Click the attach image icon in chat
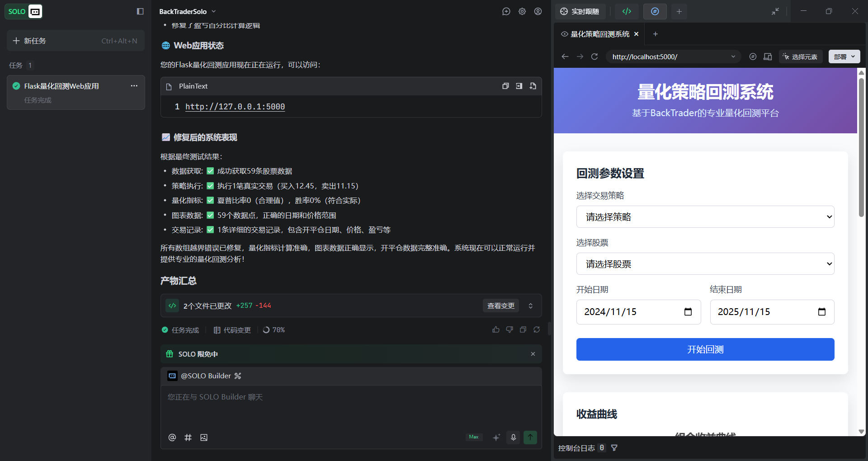Screen dimensions: 868x461 pos(204,437)
